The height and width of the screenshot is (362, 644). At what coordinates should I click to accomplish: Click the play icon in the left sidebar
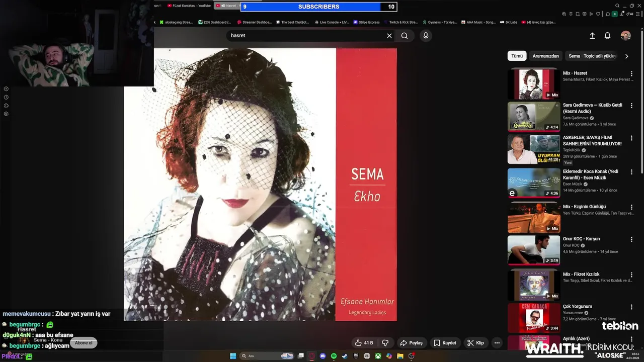pos(6,89)
